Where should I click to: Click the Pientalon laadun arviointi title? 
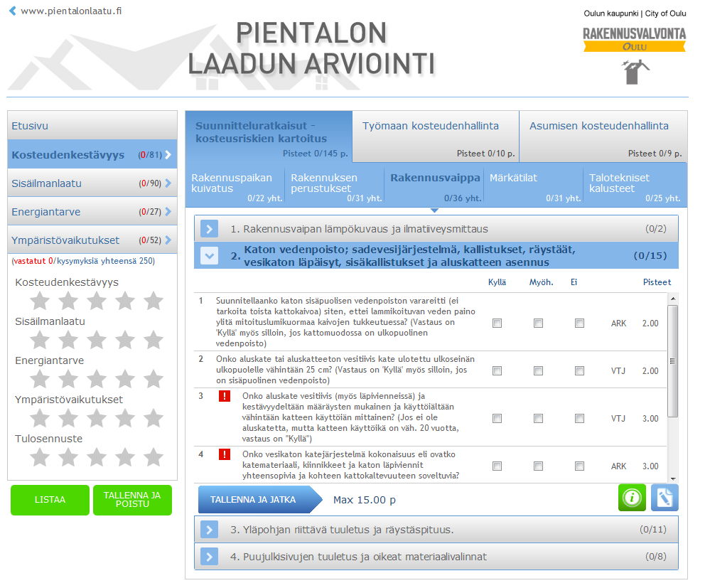[x=311, y=48]
